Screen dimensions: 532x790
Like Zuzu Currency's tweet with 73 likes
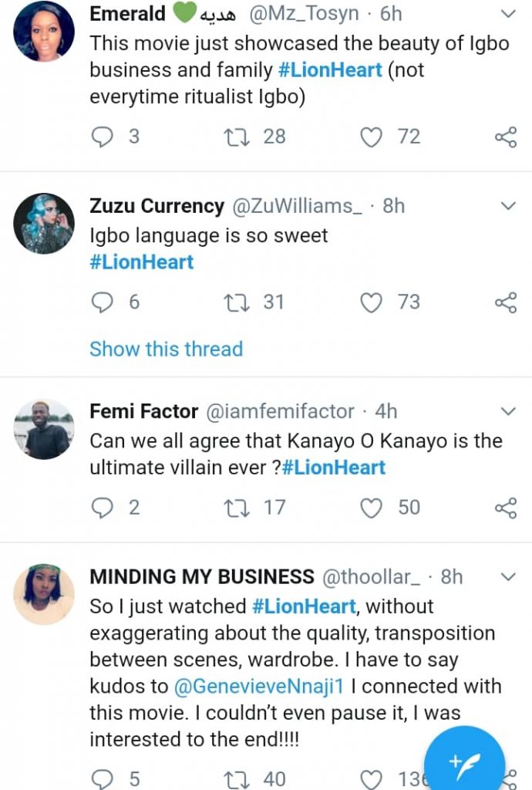pyautogui.click(x=372, y=302)
